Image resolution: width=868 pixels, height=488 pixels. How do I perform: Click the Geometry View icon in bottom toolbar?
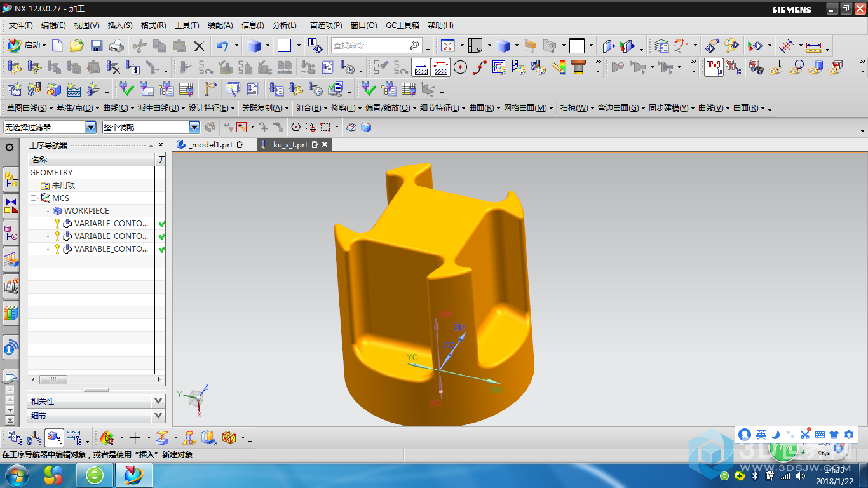pyautogui.click(x=54, y=437)
